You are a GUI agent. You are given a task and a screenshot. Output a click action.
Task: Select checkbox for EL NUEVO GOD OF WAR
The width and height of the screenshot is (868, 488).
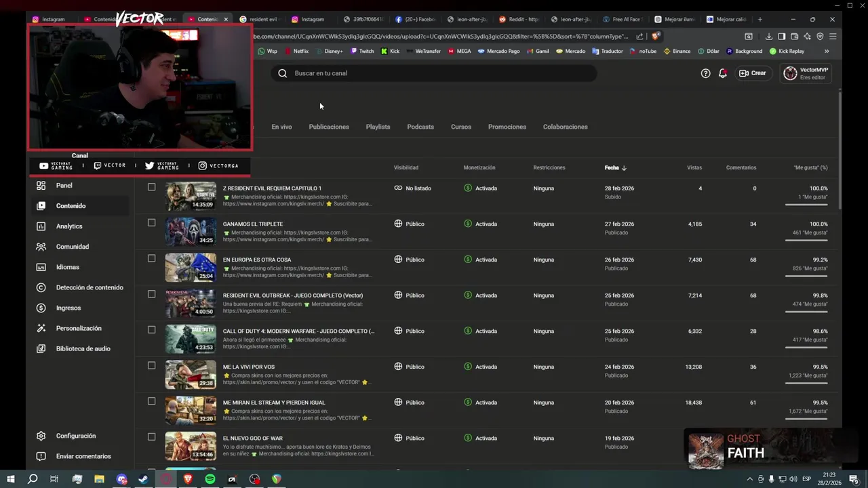pyautogui.click(x=151, y=437)
